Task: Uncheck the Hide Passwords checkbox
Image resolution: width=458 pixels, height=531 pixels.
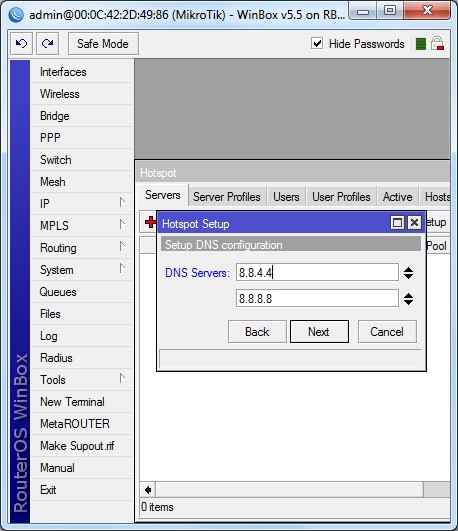Action: click(317, 43)
